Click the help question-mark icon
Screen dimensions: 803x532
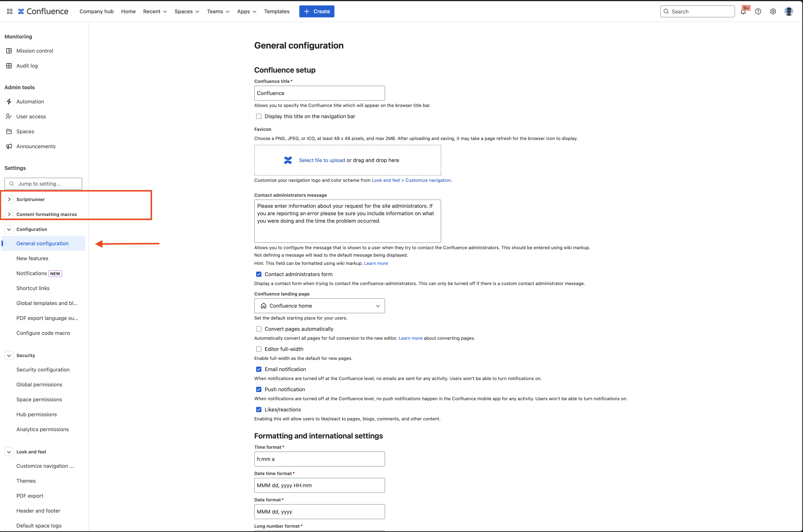[x=758, y=11]
